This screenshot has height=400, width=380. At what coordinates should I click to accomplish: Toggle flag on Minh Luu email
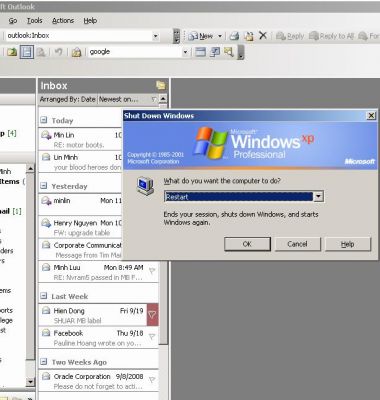pos(152,271)
